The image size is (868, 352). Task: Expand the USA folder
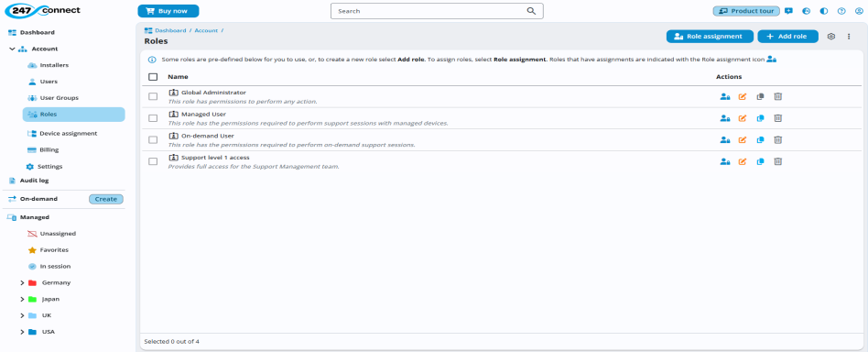[x=22, y=332]
